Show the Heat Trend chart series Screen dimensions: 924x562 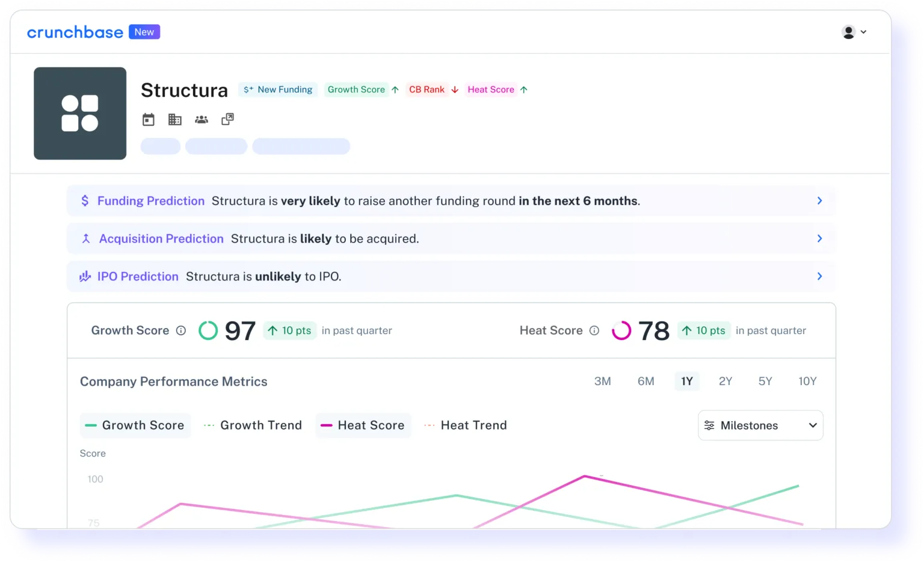point(466,425)
